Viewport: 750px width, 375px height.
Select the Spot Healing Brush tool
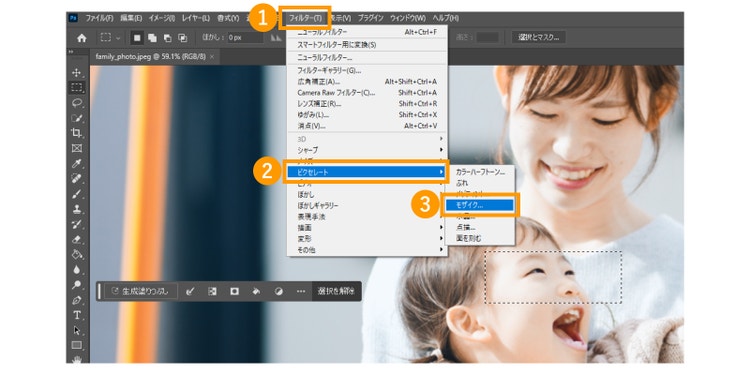tap(77, 178)
